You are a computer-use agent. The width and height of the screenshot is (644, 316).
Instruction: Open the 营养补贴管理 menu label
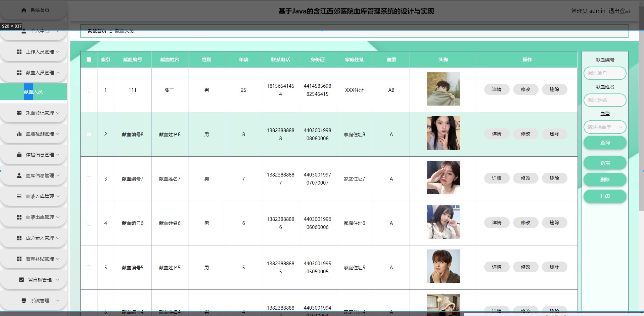pos(40,259)
